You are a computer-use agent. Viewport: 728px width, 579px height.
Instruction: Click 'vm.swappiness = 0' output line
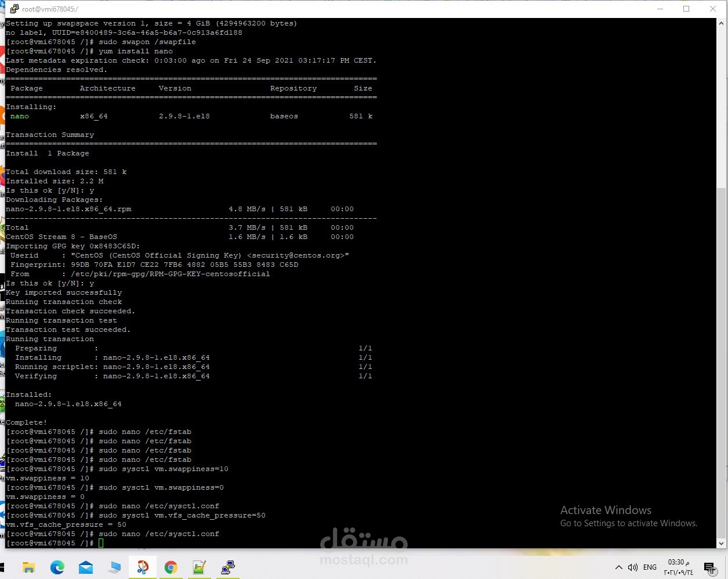coord(45,497)
